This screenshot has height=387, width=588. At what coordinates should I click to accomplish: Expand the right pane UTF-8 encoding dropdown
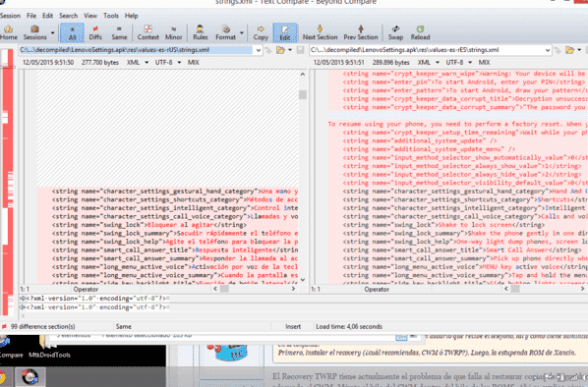470,63
